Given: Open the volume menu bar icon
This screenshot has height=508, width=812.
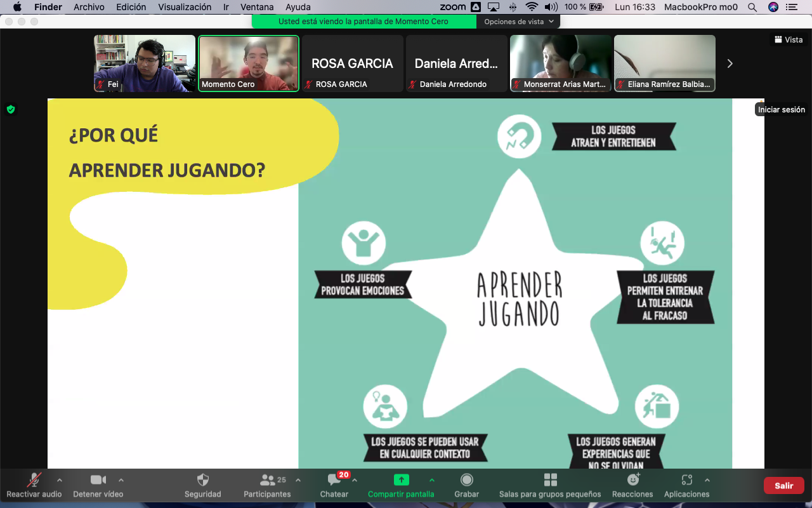Looking at the screenshot, I should coord(551,7).
